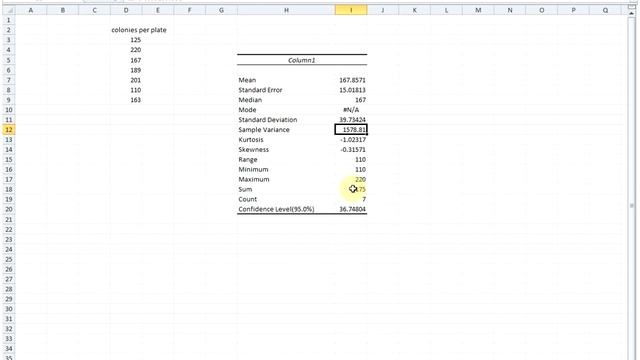Select the mean value 167.8571

point(351,80)
